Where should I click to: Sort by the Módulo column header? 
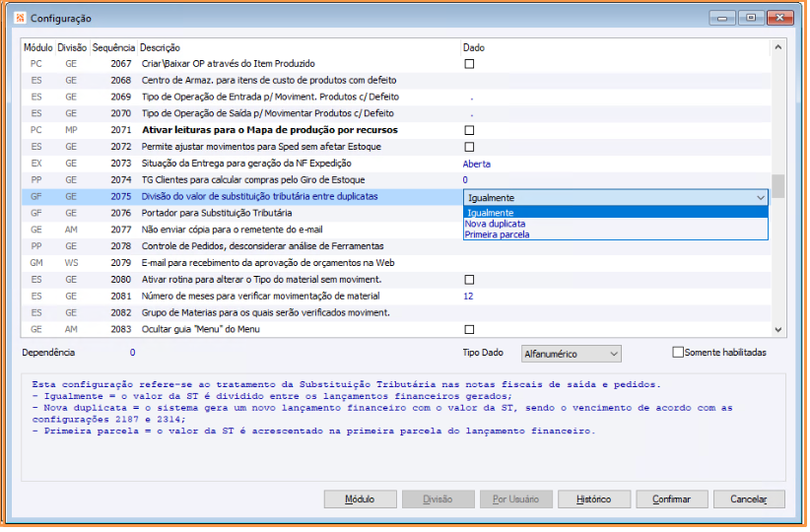coord(38,48)
